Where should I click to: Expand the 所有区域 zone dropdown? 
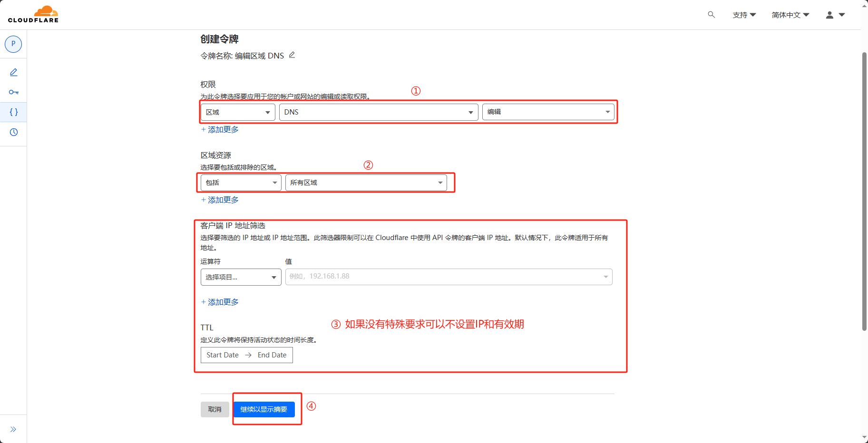(366, 183)
